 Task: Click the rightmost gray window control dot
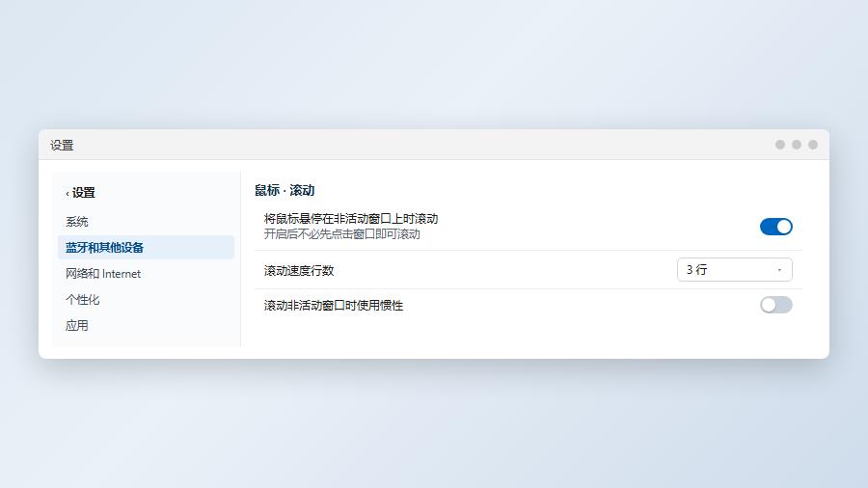click(813, 145)
